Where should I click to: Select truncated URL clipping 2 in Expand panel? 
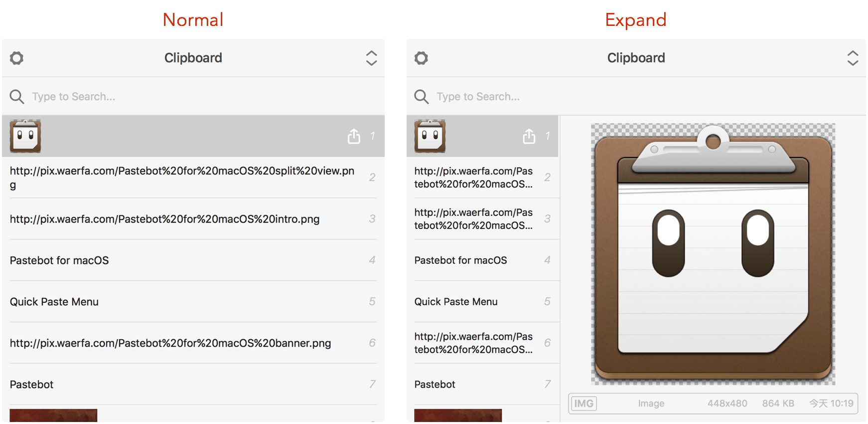(x=483, y=178)
